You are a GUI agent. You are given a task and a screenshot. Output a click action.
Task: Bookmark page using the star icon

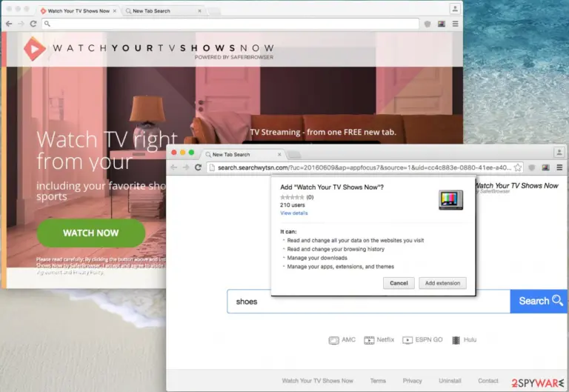[x=518, y=167]
